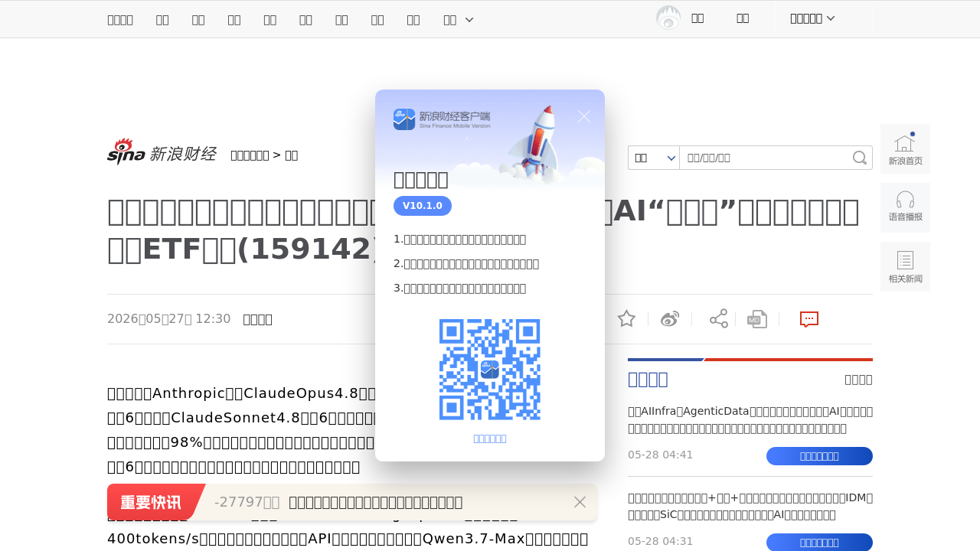Start 语音播报 voice reading
The height and width of the screenshot is (551, 980).
pyautogui.click(x=905, y=207)
